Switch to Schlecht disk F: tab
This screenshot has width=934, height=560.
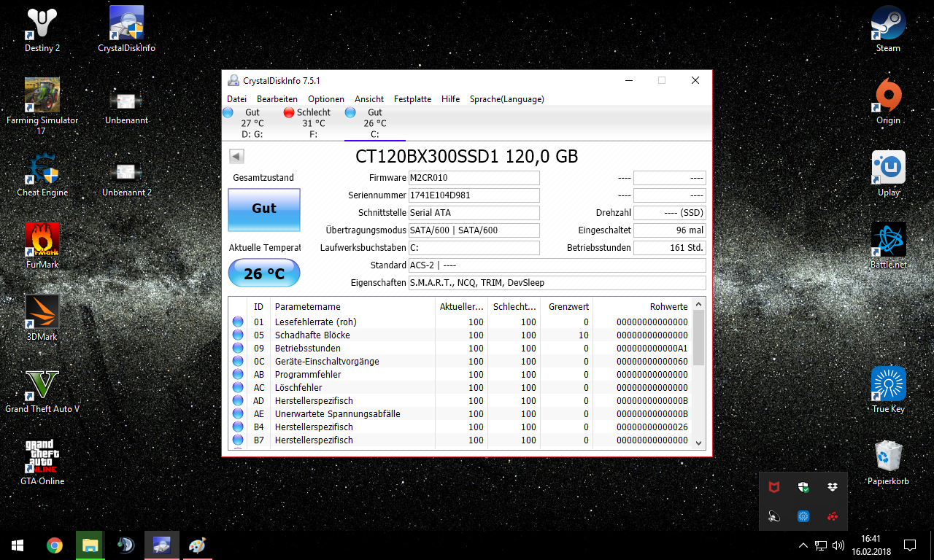tap(314, 123)
